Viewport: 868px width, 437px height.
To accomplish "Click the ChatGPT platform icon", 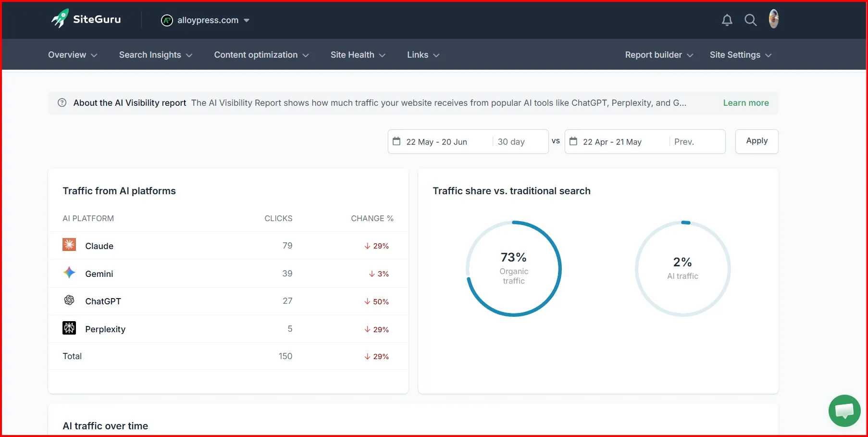I will [x=69, y=300].
